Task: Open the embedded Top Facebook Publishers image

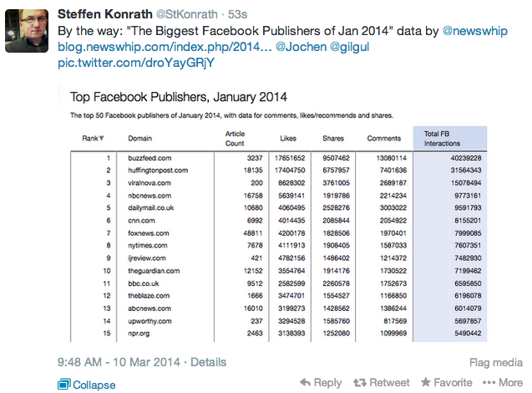Action: pos(272,212)
